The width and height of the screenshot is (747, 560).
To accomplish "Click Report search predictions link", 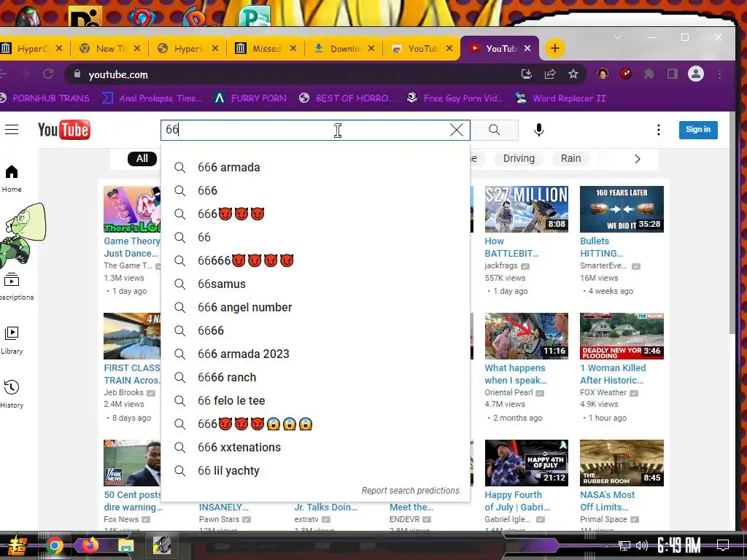I will (410, 491).
